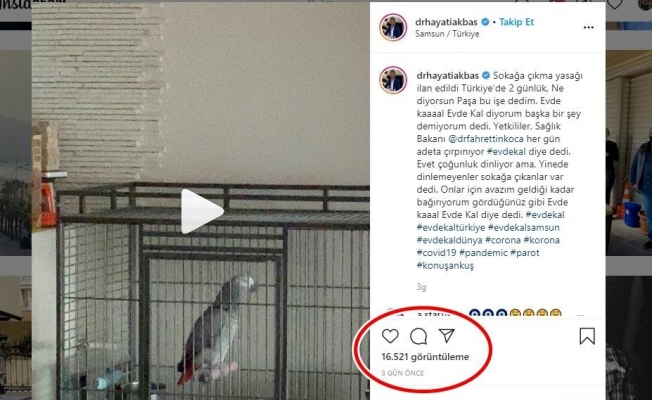The width and height of the screenshot is (652, 400).
Task: Open the #evdekaltürkiye hashtag
Action: (x=451, y=227)
